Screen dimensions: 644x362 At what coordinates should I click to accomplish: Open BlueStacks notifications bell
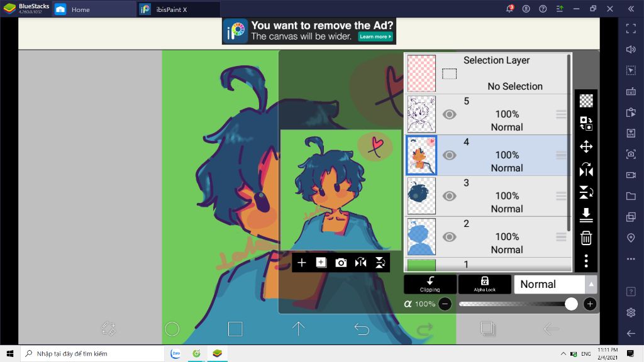509,9
